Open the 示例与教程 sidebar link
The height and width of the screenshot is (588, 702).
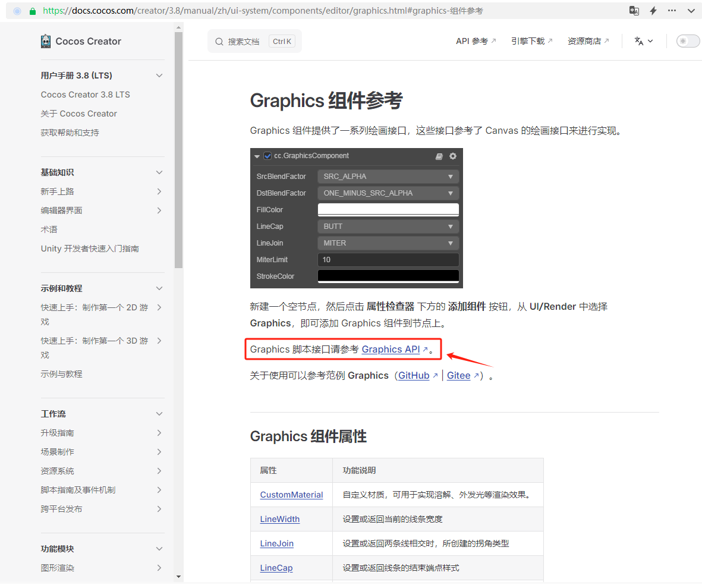point(61,374)
